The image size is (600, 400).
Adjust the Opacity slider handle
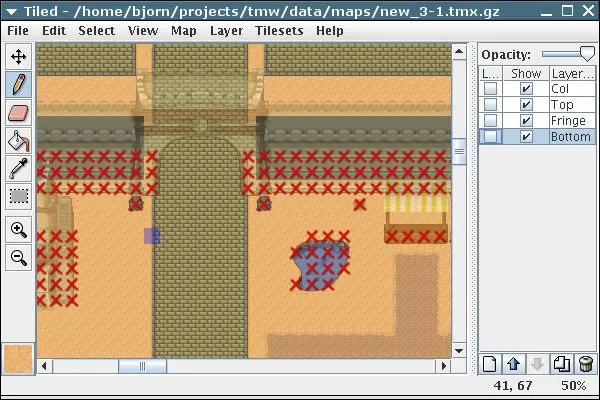(587, 54)
